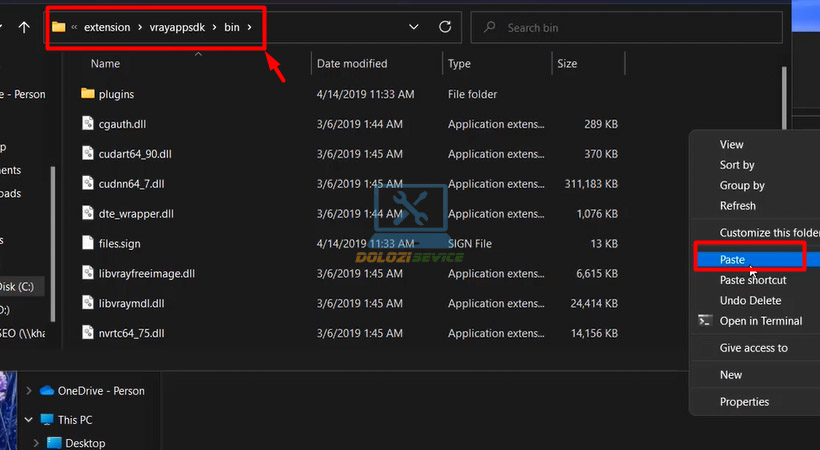Image resolution: width=820 pixels, height=450 pixels.
Task: Sort files by Date modified column
Action: 351,64
